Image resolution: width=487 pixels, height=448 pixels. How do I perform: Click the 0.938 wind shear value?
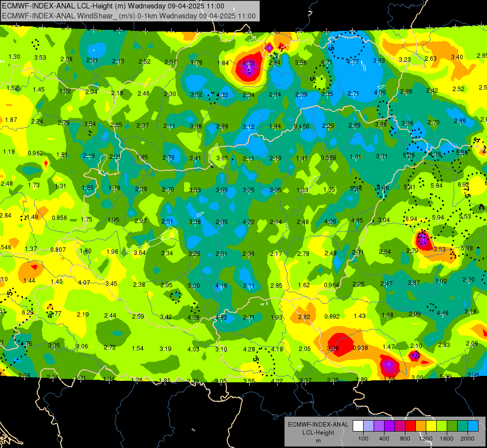(360, 348)
